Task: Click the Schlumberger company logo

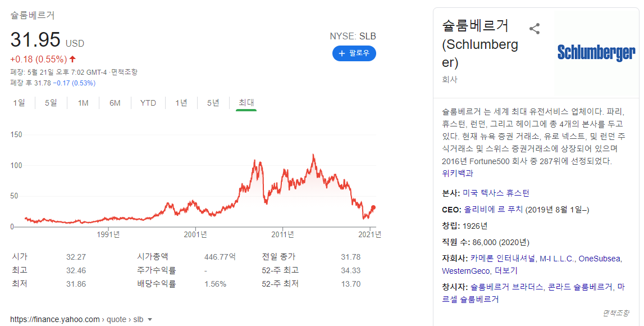Action: [596, 53]
